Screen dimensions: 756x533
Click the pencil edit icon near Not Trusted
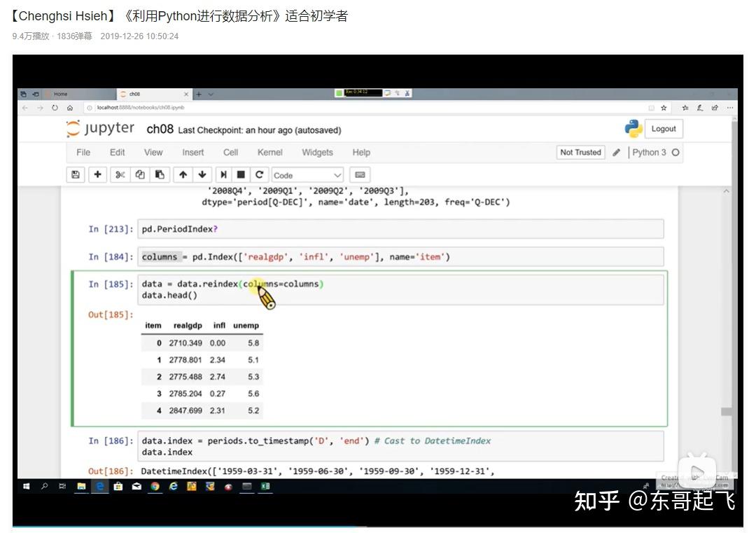[616, 153]
